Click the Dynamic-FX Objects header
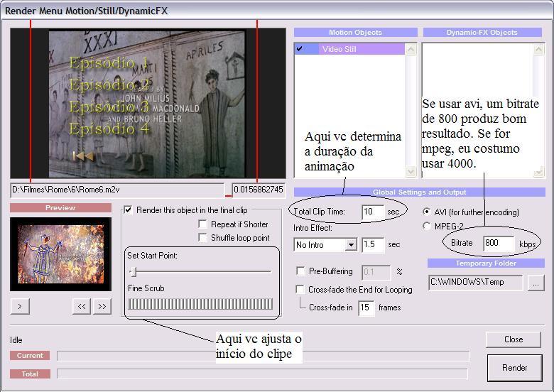Image resolution: width=554 pixels, height=392 pixels. [482, 33]
